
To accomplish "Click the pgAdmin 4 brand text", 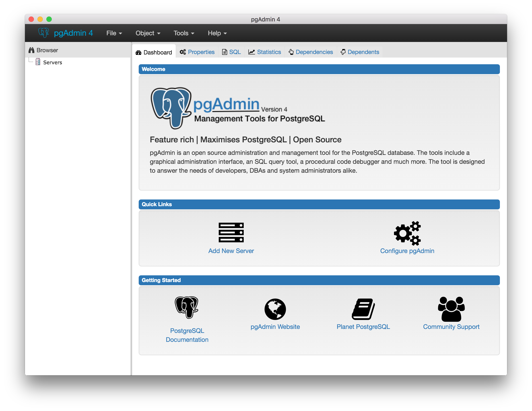I will click(73, 33).
